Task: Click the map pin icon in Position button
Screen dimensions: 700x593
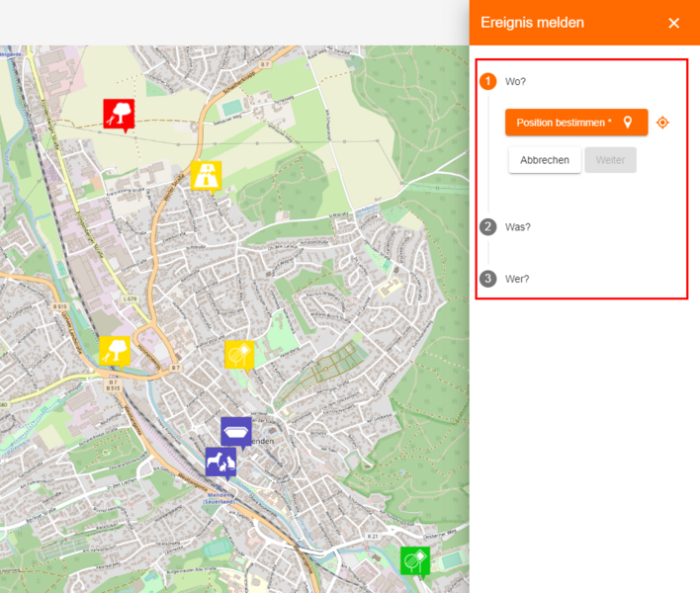Action: click(x=627, y=123)
